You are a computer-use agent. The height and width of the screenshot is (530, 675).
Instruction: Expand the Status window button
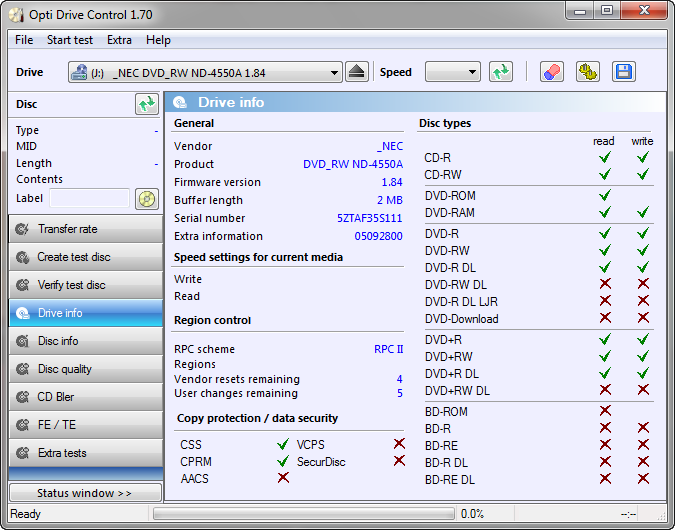85,493
